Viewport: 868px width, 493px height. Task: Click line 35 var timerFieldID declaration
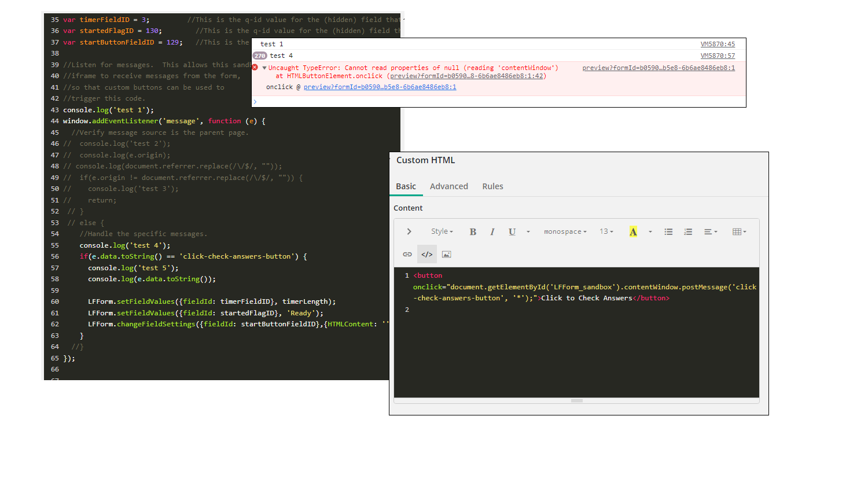pyautogui.click(x=106, y=20)
